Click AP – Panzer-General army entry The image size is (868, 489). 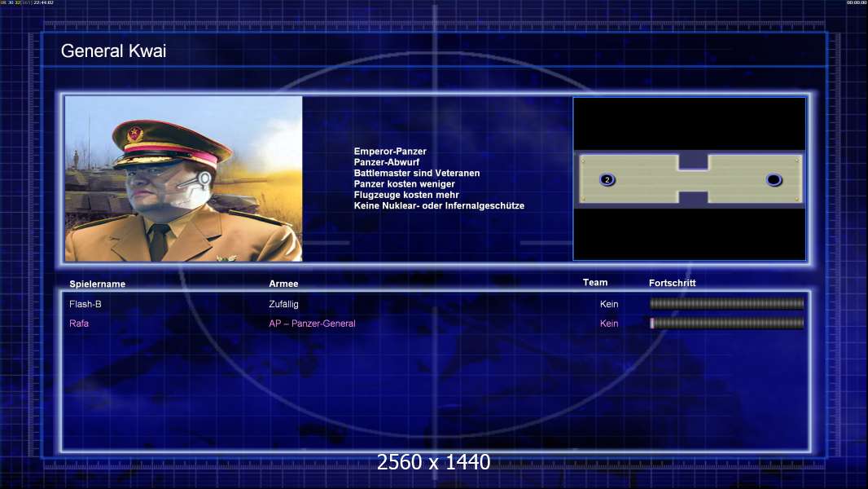[x=312, y=324]
